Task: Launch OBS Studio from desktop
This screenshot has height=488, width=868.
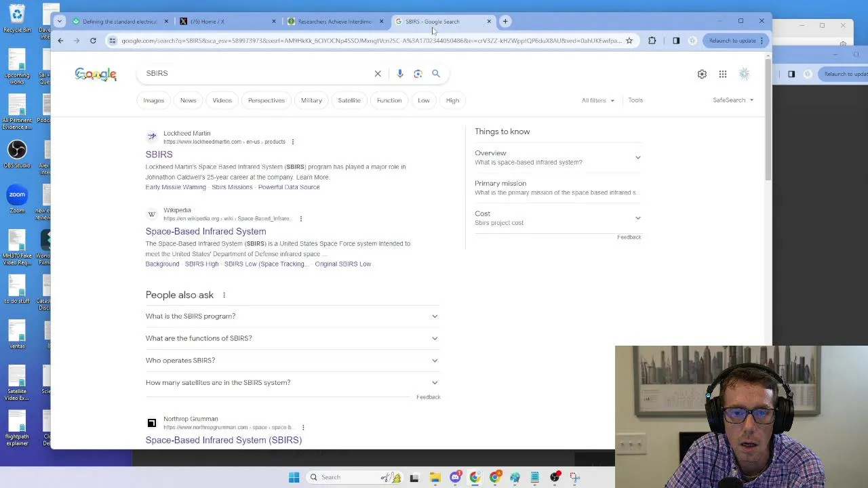Action: (17, 153)
